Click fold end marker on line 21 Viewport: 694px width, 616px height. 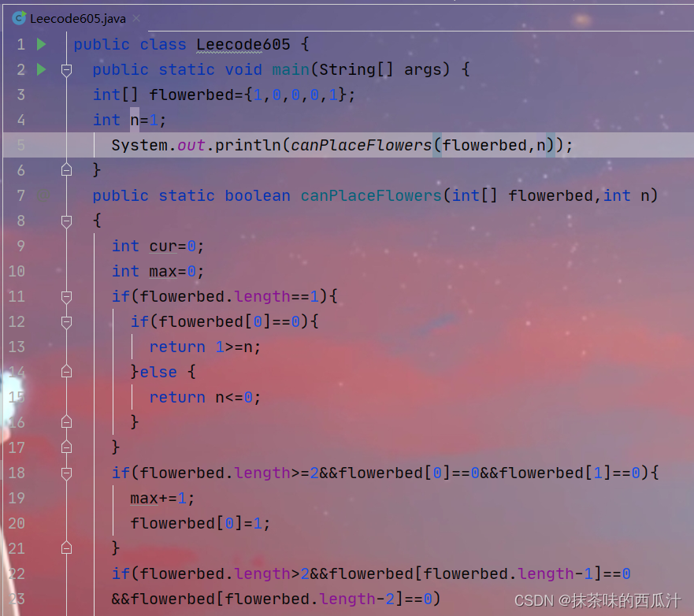click(66, 547)
